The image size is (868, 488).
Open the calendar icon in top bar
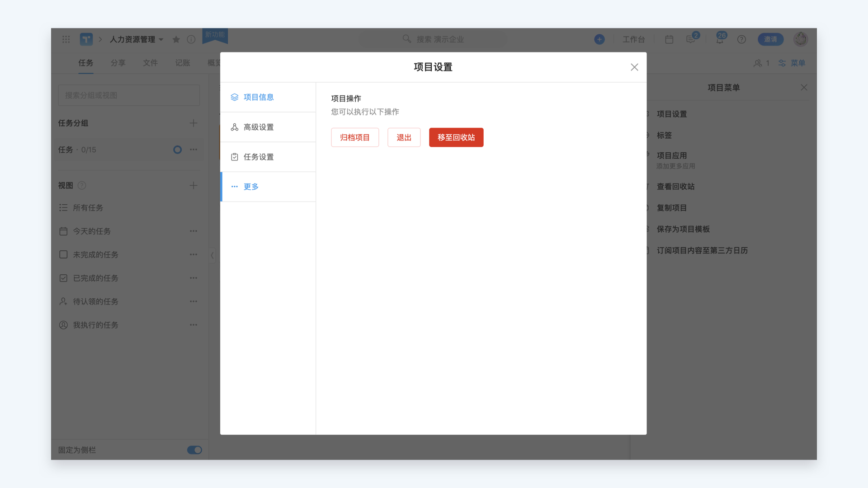pos(669,39)
